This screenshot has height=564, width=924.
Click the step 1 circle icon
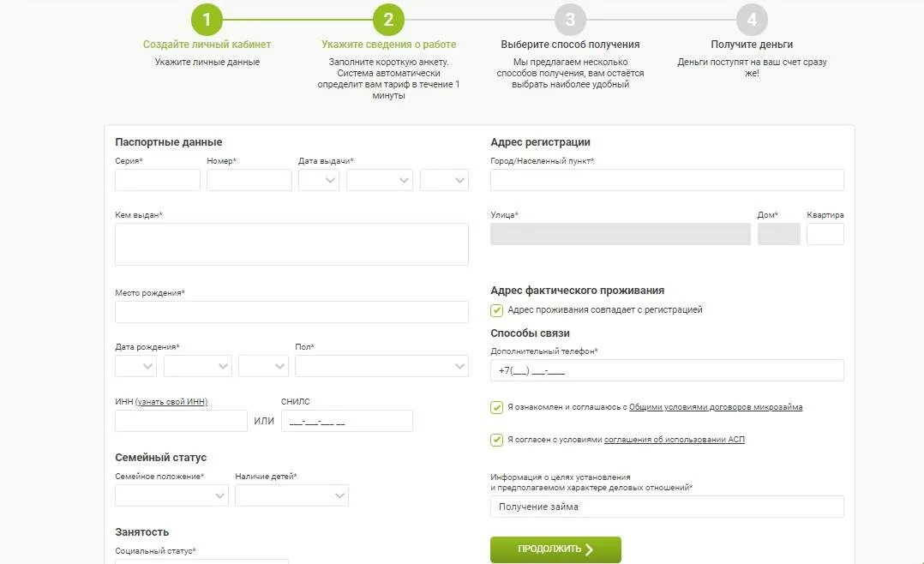207,20
